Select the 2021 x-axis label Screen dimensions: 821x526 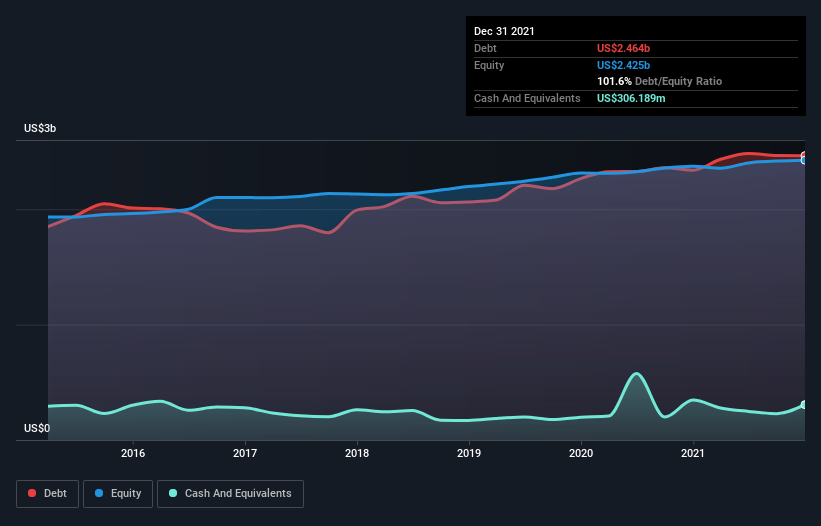coord(693,453)
